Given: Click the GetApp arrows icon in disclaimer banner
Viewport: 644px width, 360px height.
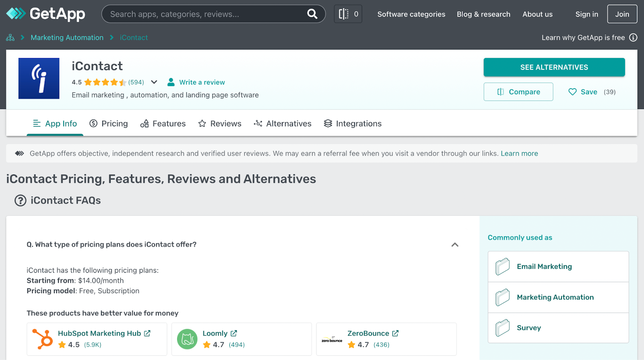Looking at the screenshot, I should click(19, 153).
